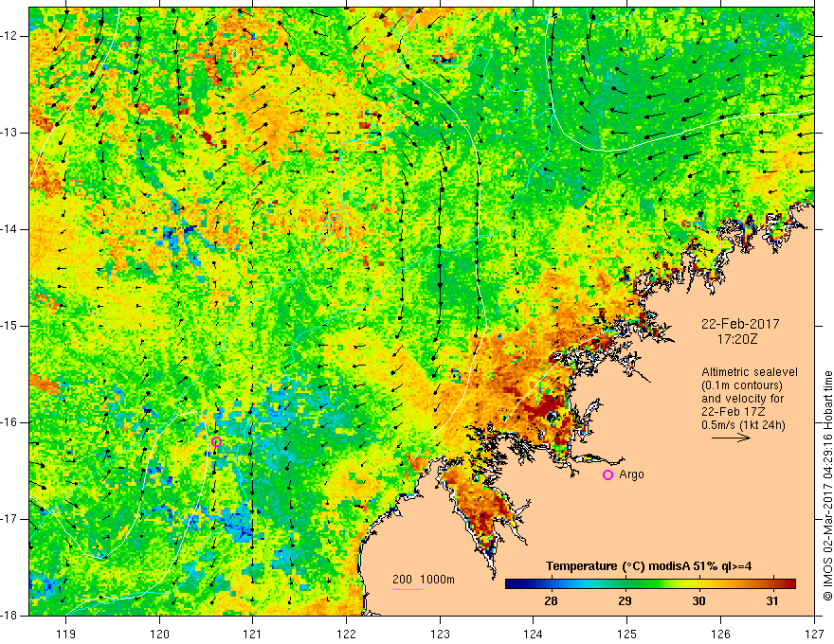Click the latitude axis label '-16'

pyautogui.click(x=9, y=422)
